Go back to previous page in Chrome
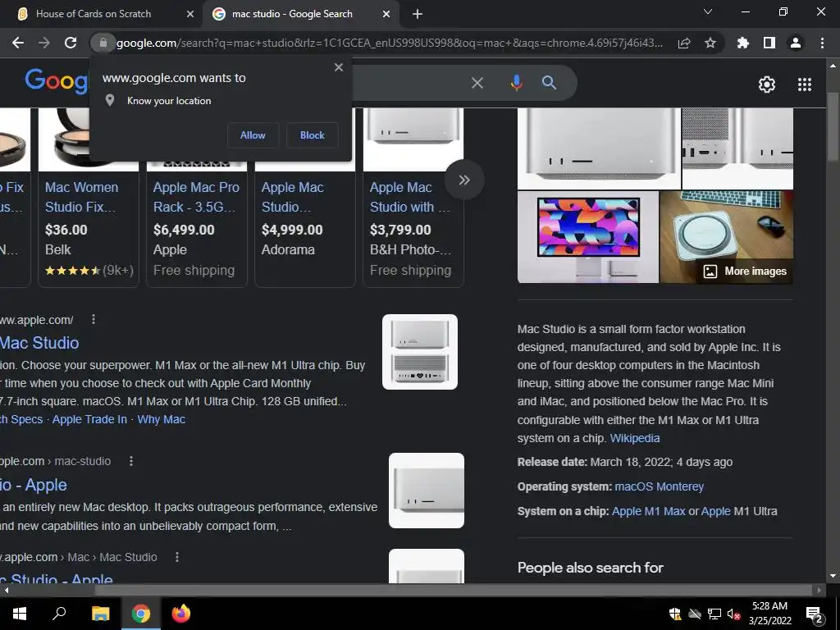The height and width of the screenshot is (630, 840). [18, 43]
